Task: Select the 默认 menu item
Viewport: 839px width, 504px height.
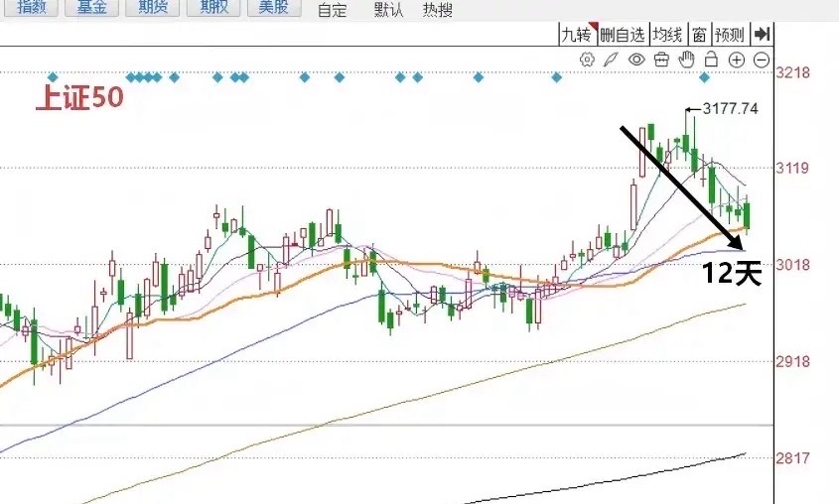Action: (x=388, y=10)
